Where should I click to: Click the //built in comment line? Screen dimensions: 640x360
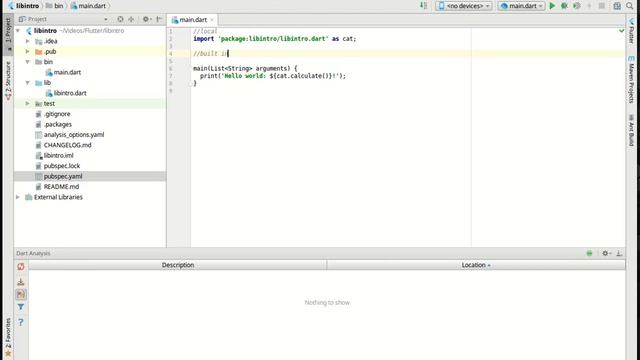211,53
